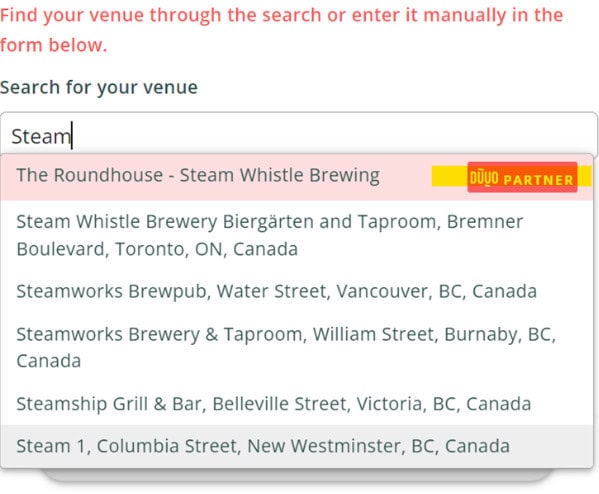The image size is (599, 494).
Task: Choose Steam Whistle Brewery Biergärten and Taproom
Action: pyautogui.click(x=297, y=235)
